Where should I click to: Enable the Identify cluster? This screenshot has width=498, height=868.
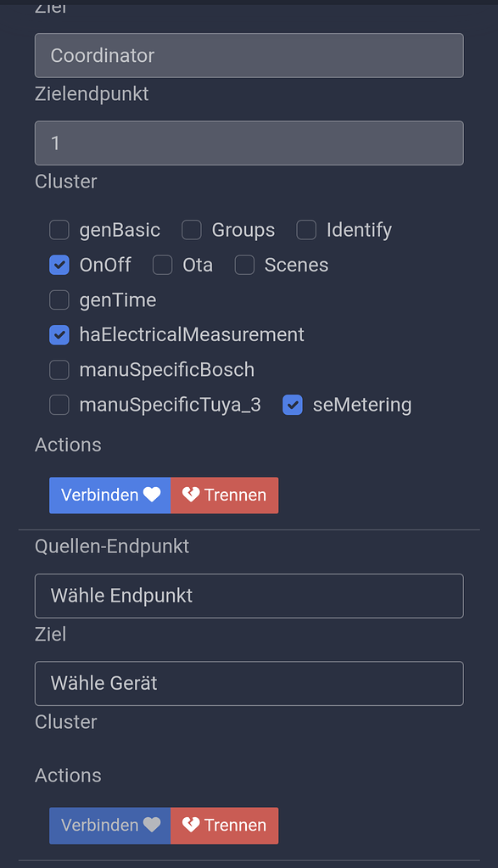pos(305,230)
